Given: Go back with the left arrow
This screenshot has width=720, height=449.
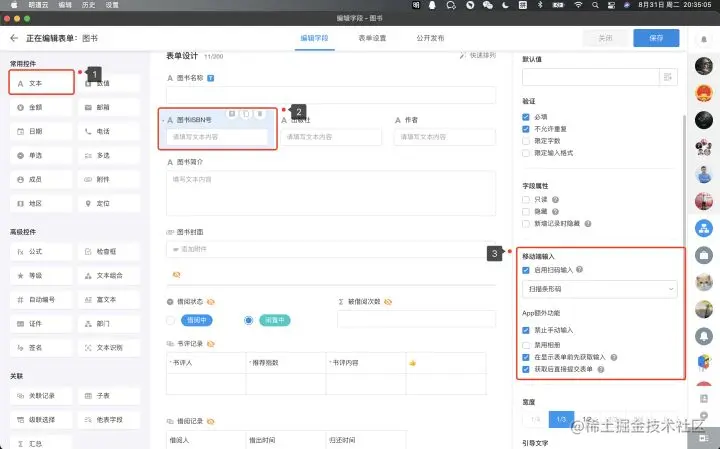Looking at the screenshot, I should click(14, 38).
